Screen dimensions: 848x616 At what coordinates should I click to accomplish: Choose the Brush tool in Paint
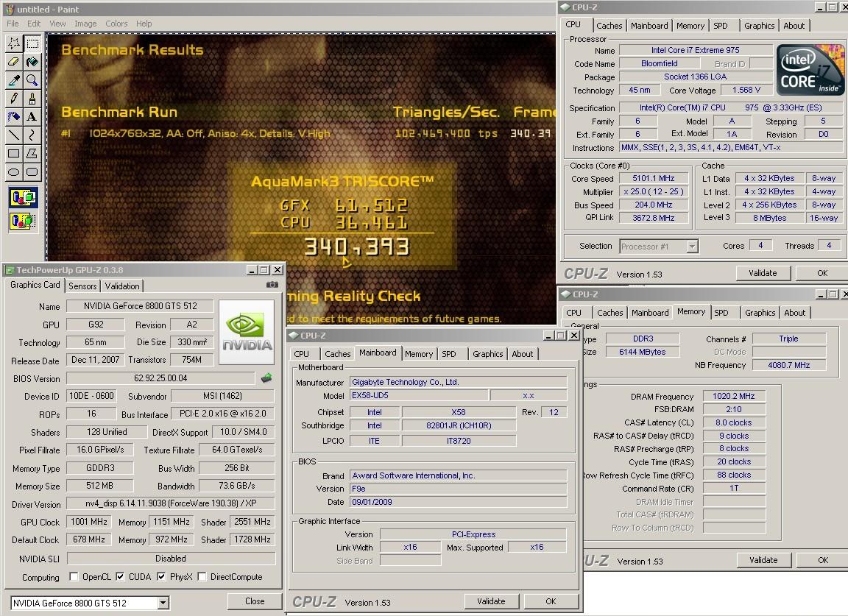[x=32, y=99]
